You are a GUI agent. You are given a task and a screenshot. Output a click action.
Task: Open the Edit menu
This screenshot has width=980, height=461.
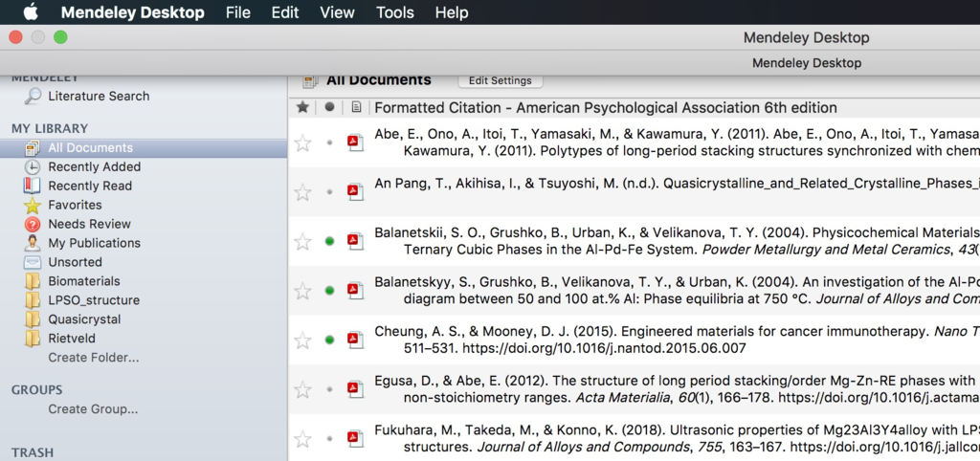point(285,12)
